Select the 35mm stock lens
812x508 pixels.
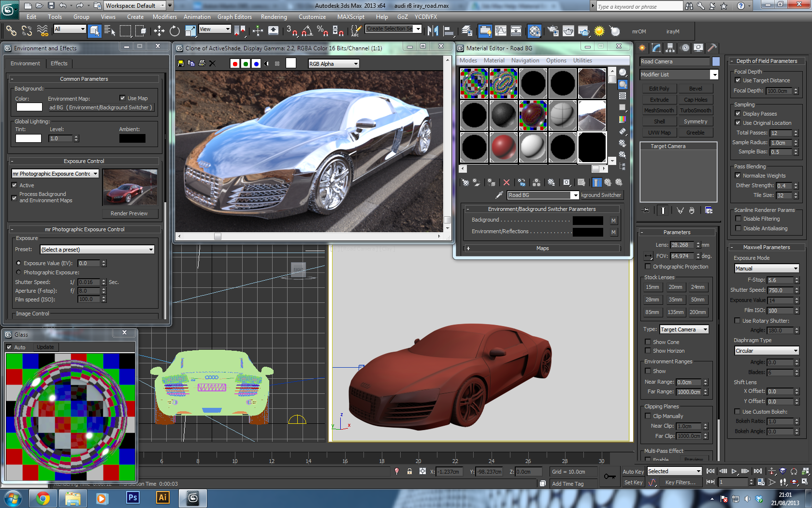click(675, 300)
